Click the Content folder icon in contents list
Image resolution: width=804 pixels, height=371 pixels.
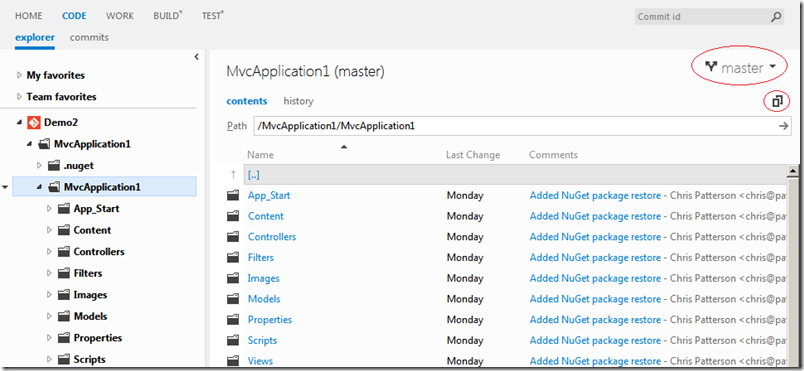coord(233,216)
